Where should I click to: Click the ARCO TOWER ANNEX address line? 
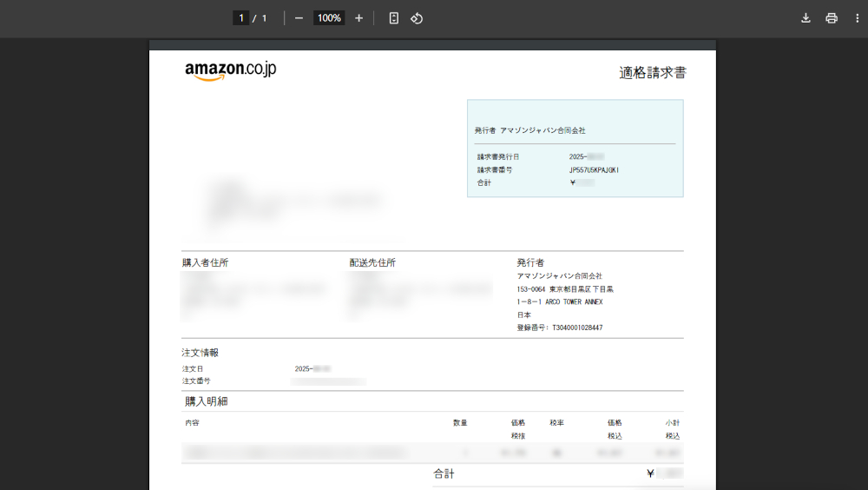560,302
